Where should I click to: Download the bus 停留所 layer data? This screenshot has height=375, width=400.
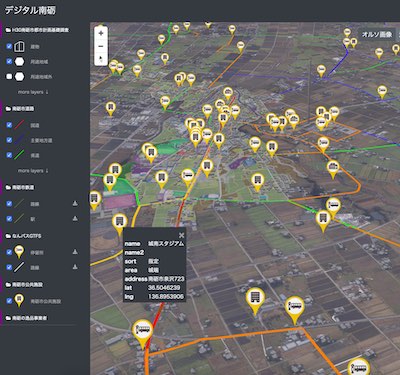click(75, 252)
